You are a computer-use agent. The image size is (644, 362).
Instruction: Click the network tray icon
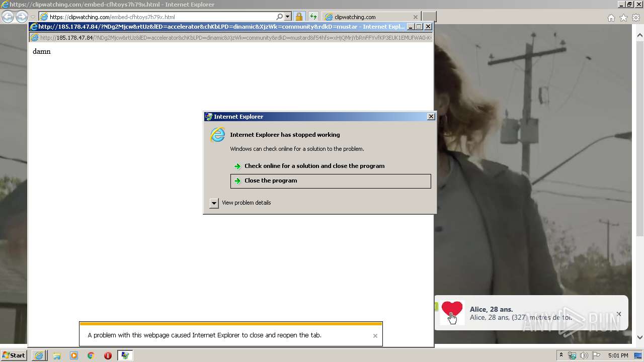[x=572, y=355]
